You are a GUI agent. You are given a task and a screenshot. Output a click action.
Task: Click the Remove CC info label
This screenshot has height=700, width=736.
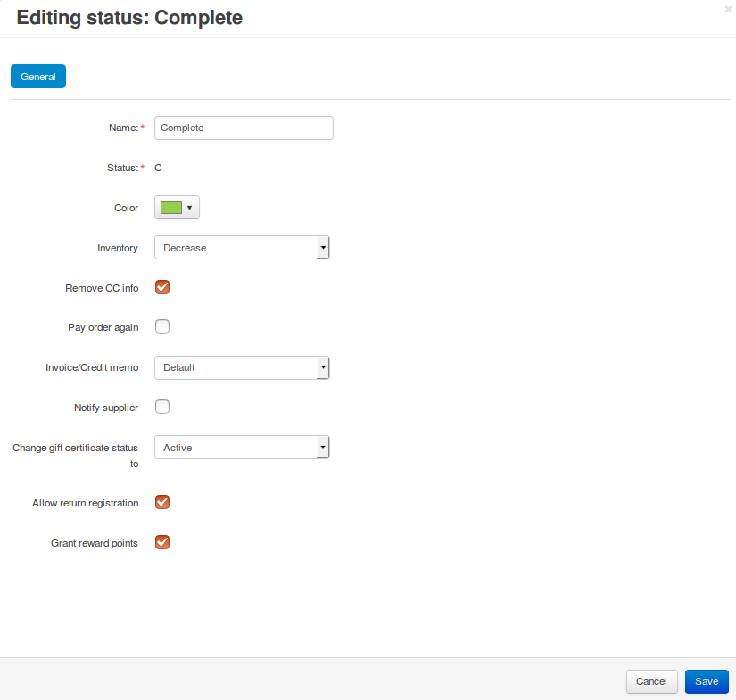(x=102, y=288)
